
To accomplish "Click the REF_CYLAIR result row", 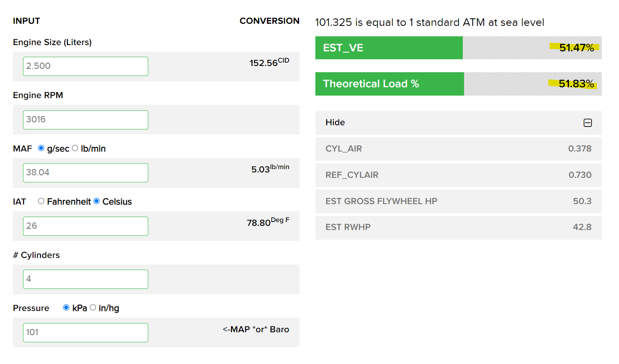I will click(x=458, y=175).
